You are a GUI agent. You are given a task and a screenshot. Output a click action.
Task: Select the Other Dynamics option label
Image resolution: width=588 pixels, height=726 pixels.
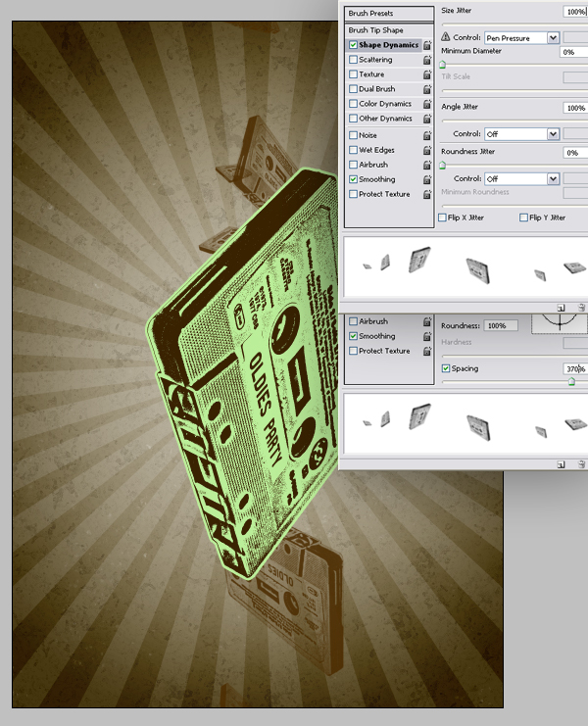(385, 119)
